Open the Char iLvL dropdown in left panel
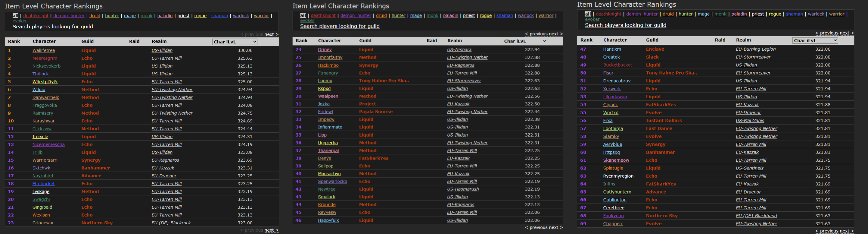This screenshot has height=234, width=868. tap(235, 42)
